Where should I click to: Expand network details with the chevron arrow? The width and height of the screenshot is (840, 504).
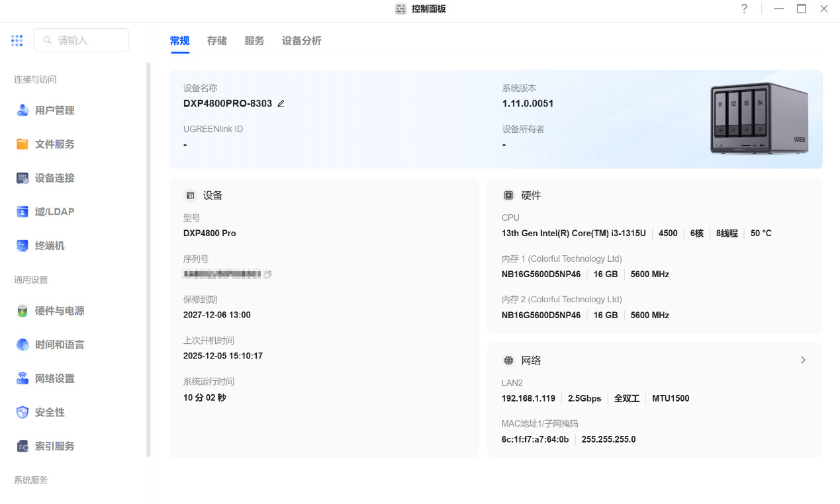[x=803, y=360]
